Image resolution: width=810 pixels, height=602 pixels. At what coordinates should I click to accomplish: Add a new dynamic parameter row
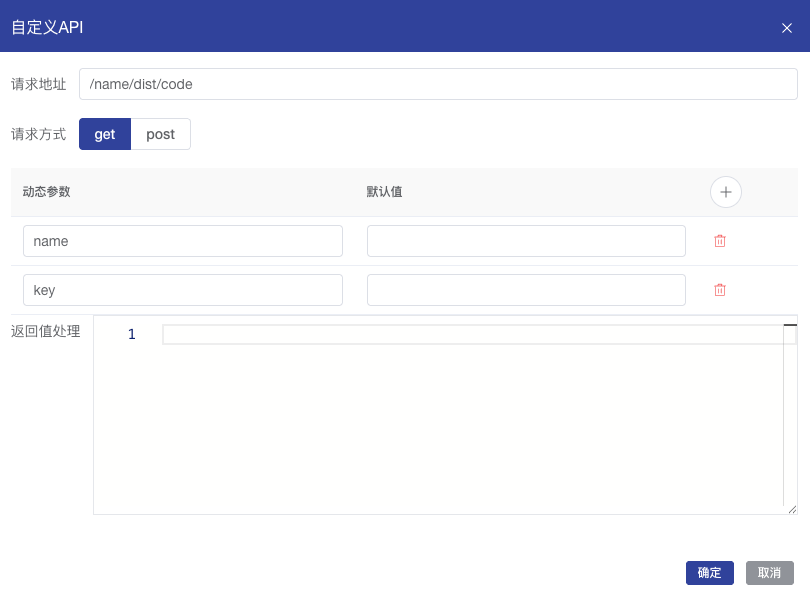pyautogui.click(x=725, y=192)
